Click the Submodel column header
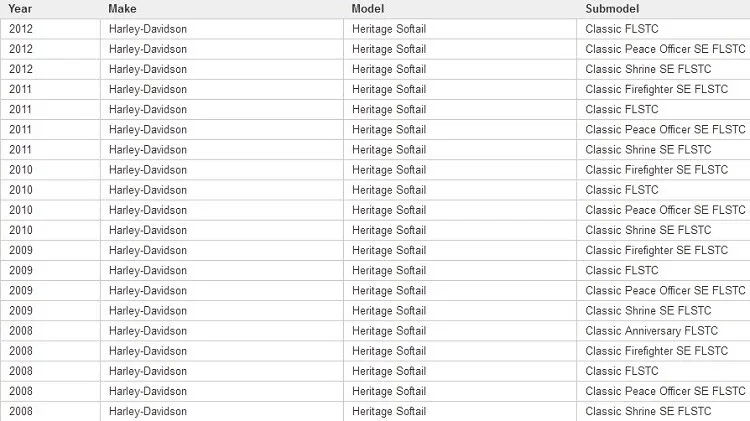 610,9
